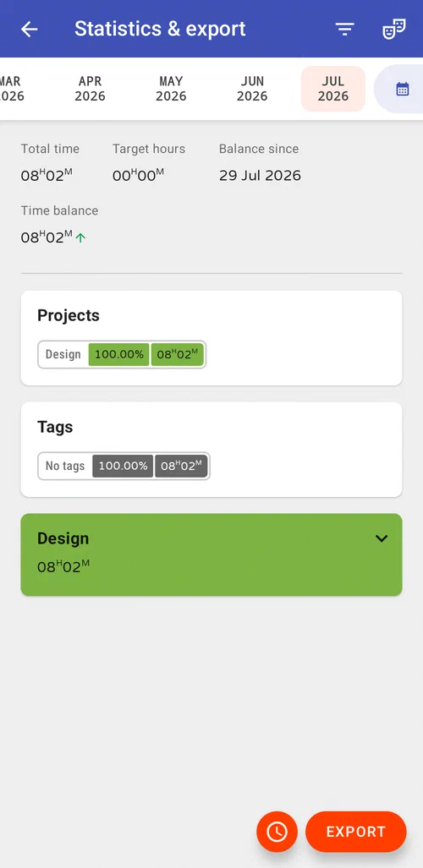Image resolution: width=423 pixels, height=868 pixels.
Task: Tap the Balance since 29 Jul 2026 date
Action: 260,176
